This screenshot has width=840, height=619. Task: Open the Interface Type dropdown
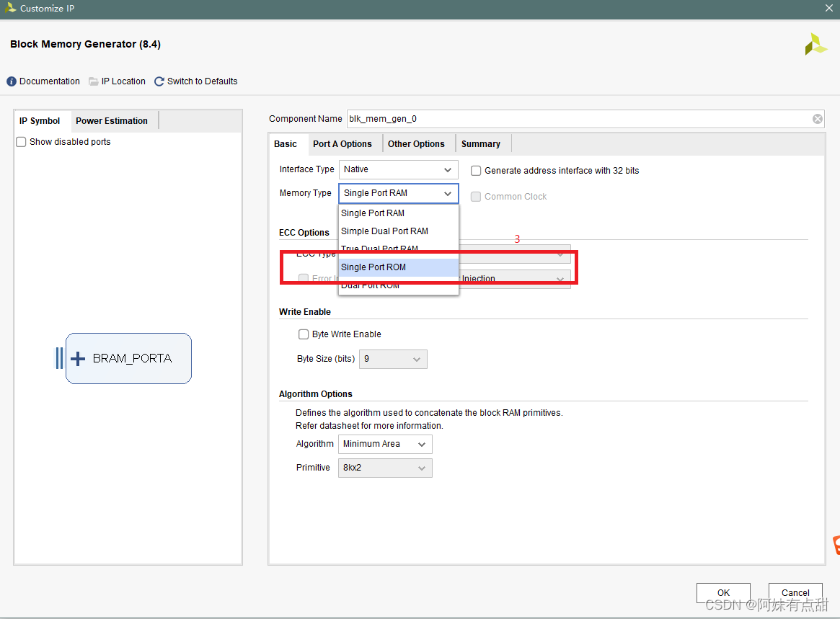(398, 169)
